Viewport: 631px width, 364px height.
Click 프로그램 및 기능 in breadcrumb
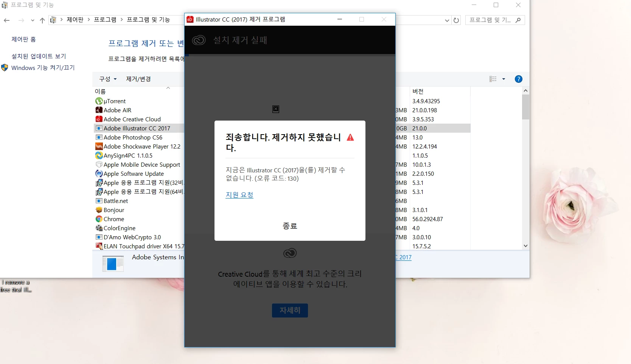tap(148, 20)
